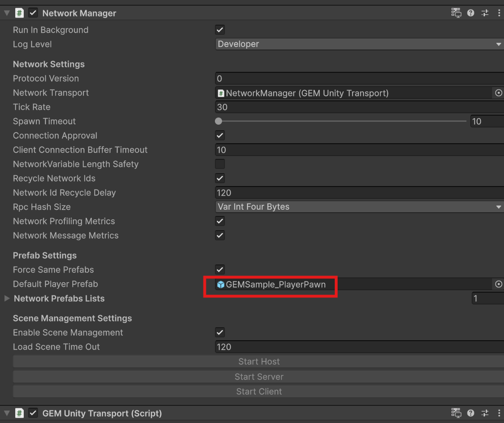Image resolution: width=504 pixels, height=423 pixels.
Task: Collapse the Network Manager component foldout
Action: [x=7, y=13]
